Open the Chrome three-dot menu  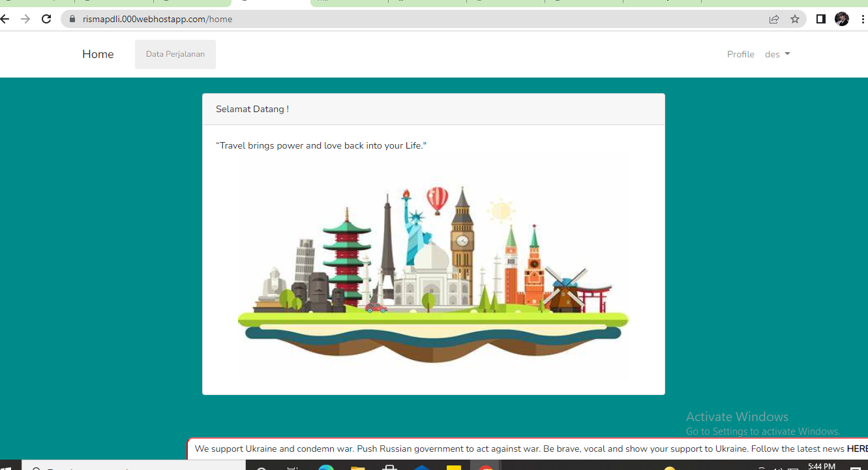[x=862, y=19]
